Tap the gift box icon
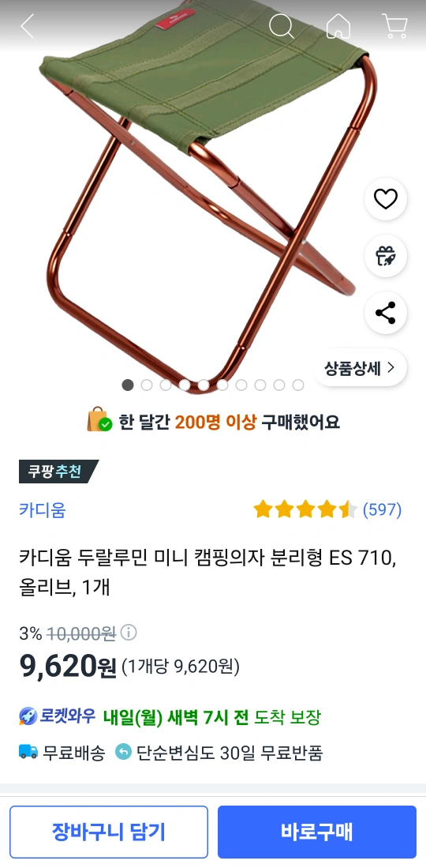This screenshot has width=426, height=868. coord(386,256)
